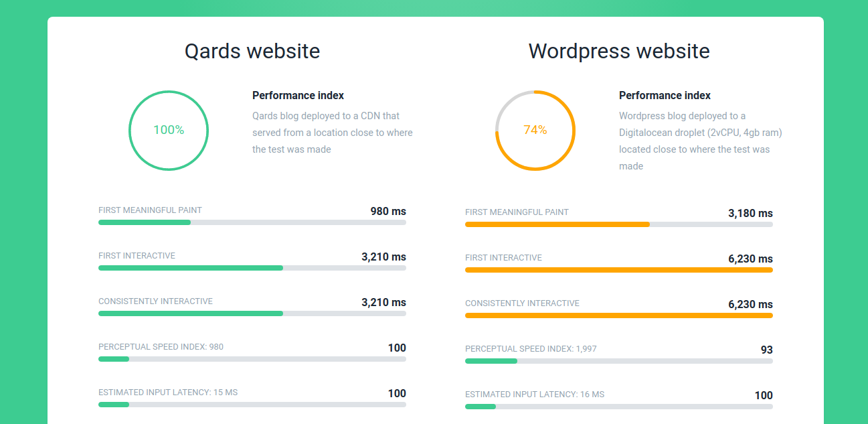Screen dimensions: 868x424
Task: Click Qards First Meaningful Paint progress bar
Action: coord(252,222)
